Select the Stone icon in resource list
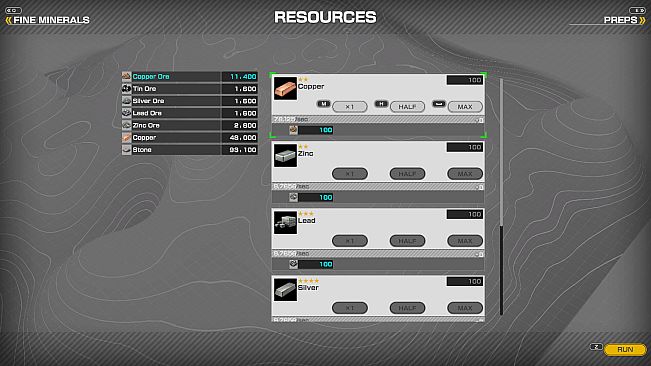Image resolution: width=651 pixels, height=366 pixels. click(127, 150)
